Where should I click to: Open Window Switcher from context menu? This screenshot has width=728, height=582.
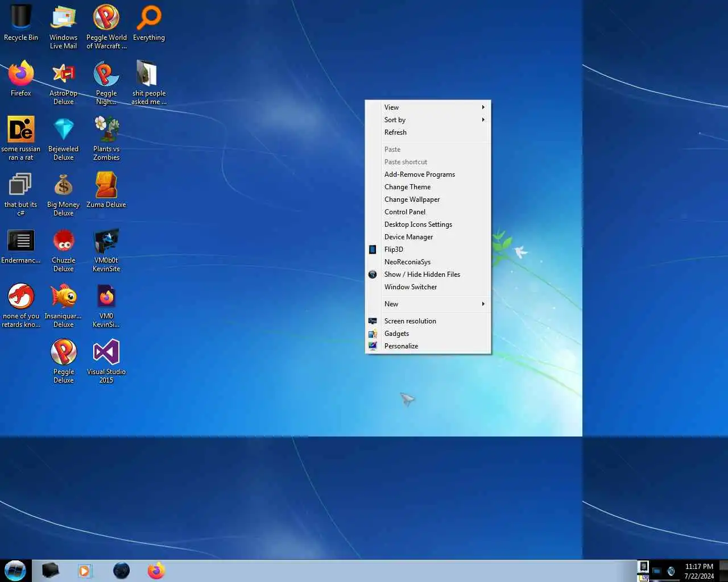[x=428, y=287]
